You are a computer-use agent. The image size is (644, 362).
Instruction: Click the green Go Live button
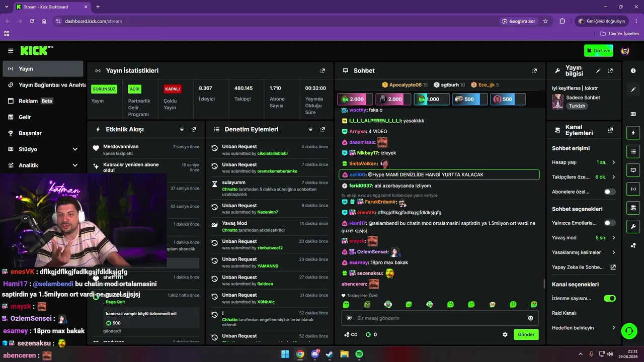coord(598,50)
